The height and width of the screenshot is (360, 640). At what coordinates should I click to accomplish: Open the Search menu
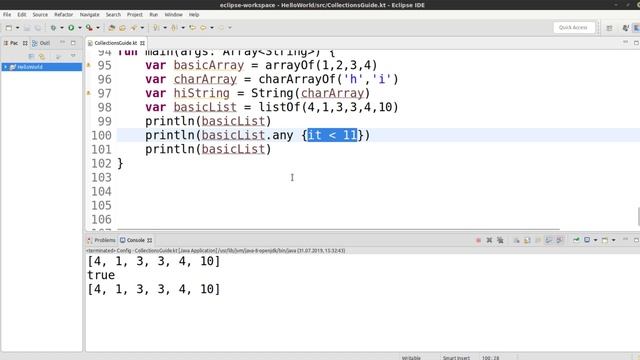point(113,15)
